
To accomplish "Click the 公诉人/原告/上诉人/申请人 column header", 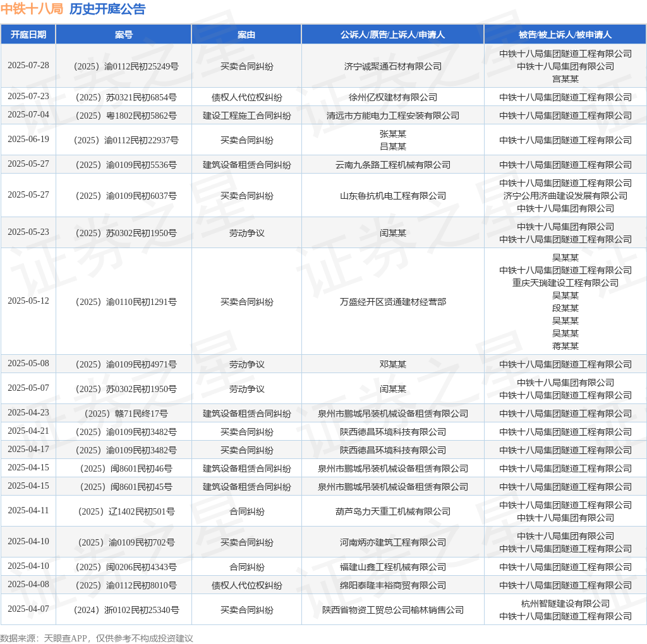I will (392, 35).
